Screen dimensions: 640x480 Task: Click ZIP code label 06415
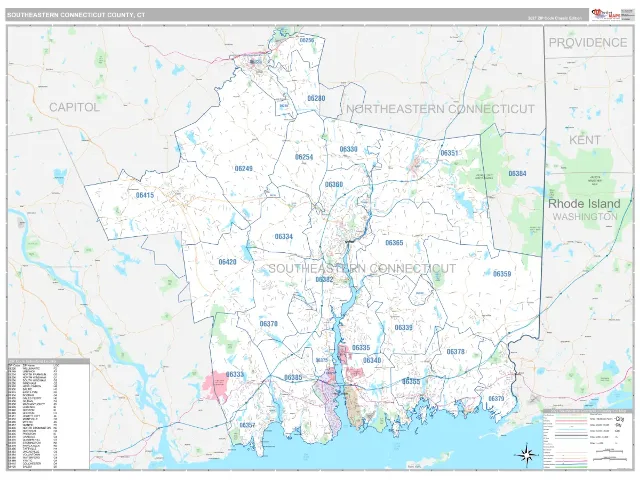(145, 195)
